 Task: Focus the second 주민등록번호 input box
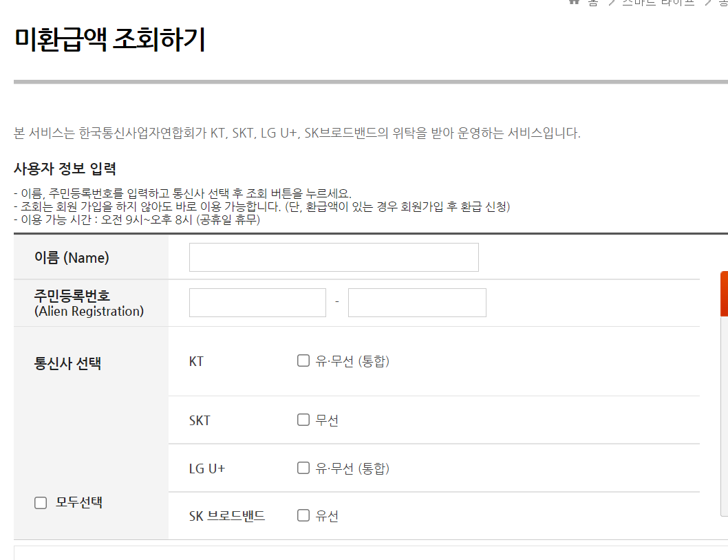click(417, 303)
